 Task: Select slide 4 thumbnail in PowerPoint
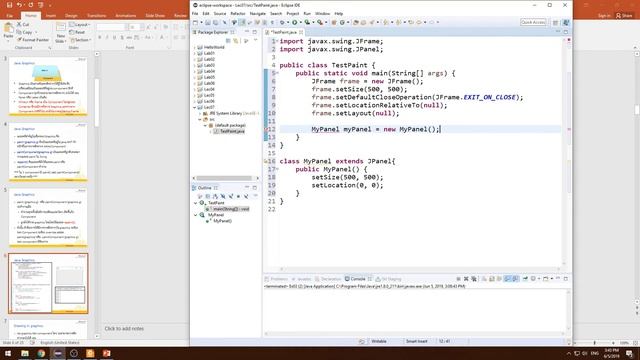[48, 152]
